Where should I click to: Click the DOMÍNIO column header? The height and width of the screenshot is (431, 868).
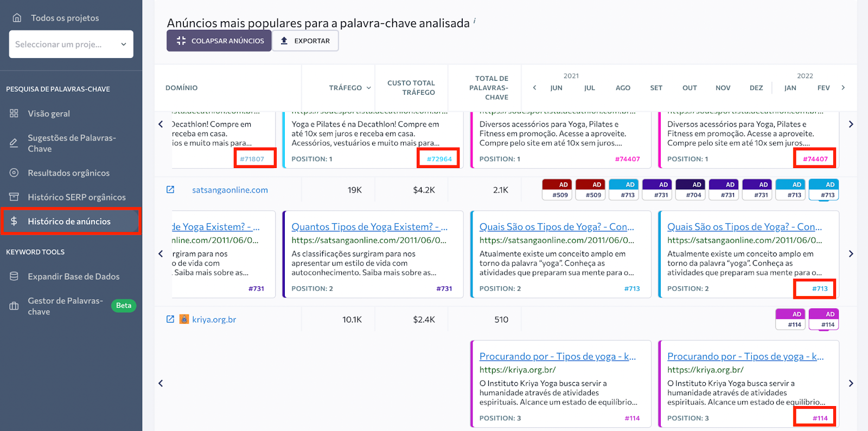tap(181, 88)
